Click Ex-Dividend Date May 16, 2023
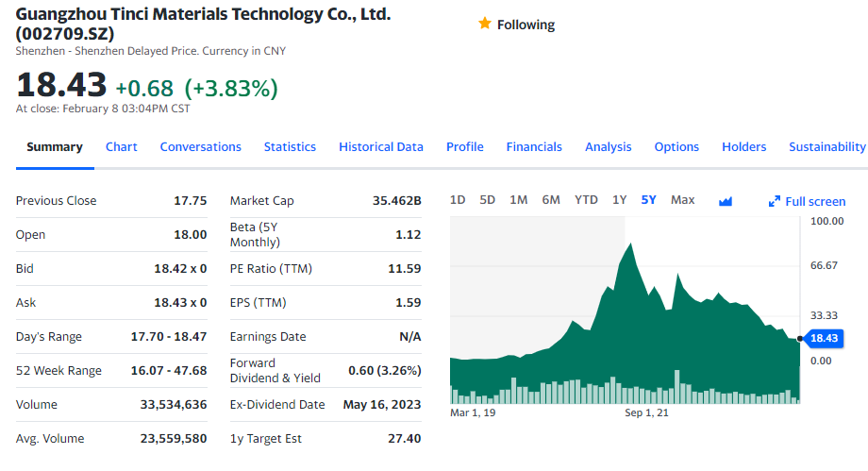The width and height of the screenshot is (868, 471). click(x=382, y=405)
